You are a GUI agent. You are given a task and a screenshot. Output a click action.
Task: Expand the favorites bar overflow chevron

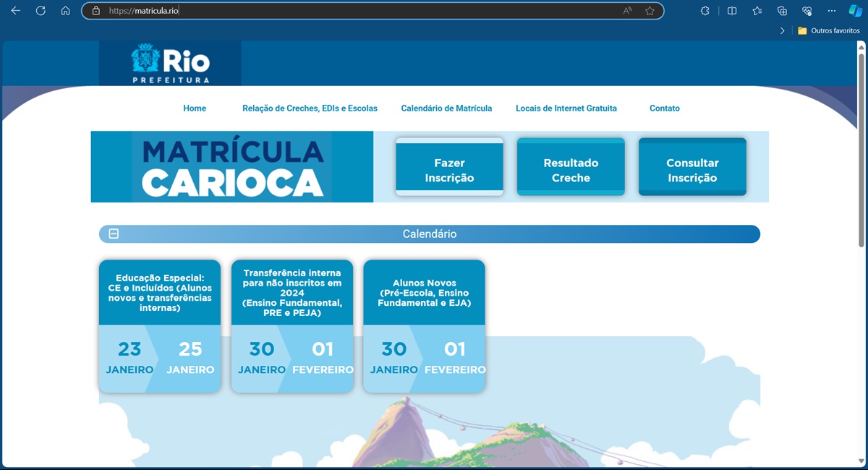[782, 31]
